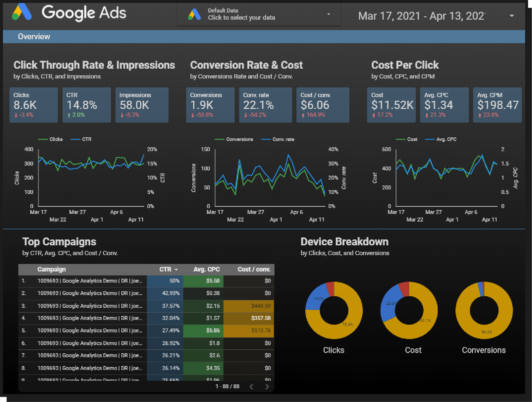Open the Mar 17, 2021 date range
The height and width of the screenshot is (402, 532).
pyautogui.click(x=422, y=16)
